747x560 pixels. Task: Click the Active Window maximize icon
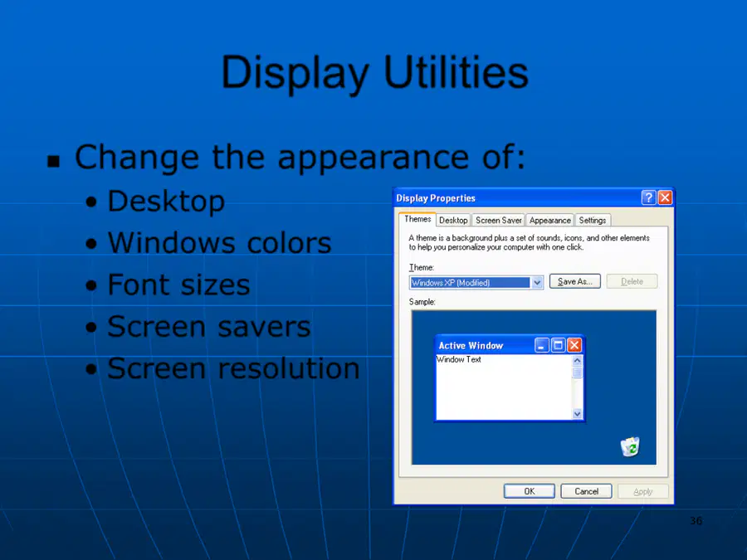[x=558, y=345]
